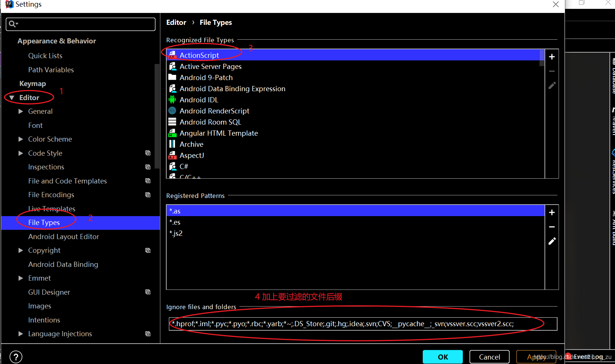Select the *.as registered pattern

pyautogui.click(x=356, y=211)
